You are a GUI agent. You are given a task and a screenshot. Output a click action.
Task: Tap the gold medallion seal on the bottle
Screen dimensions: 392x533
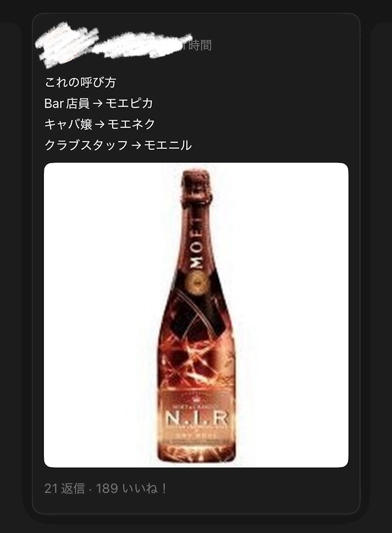(196, 282)
